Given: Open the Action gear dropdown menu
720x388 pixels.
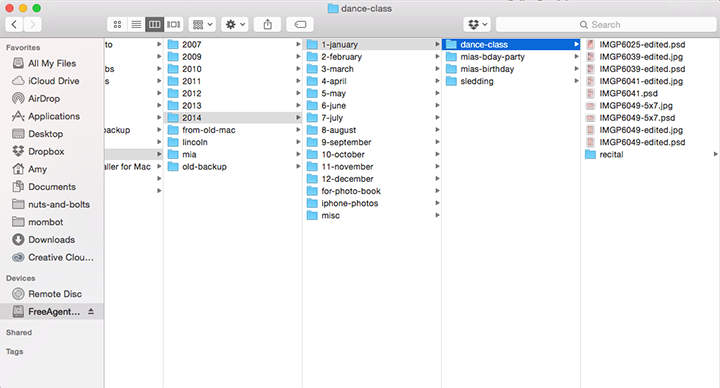Looking at the screenshot, I should (235, 24).
